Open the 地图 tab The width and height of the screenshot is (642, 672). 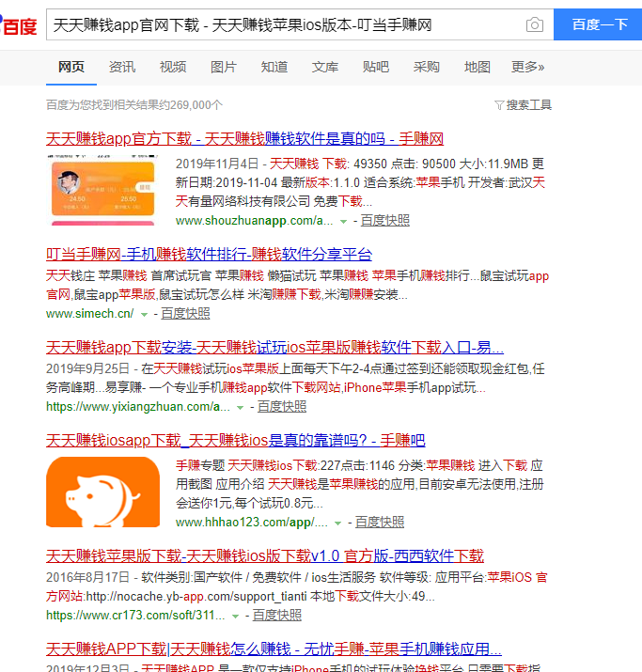(477, 67)
